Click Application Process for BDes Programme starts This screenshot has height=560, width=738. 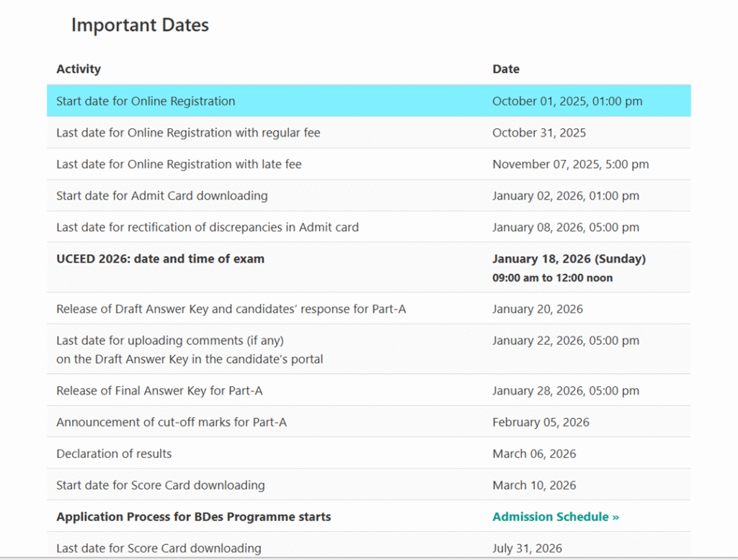pyautogui.click(x=193, y=517)
